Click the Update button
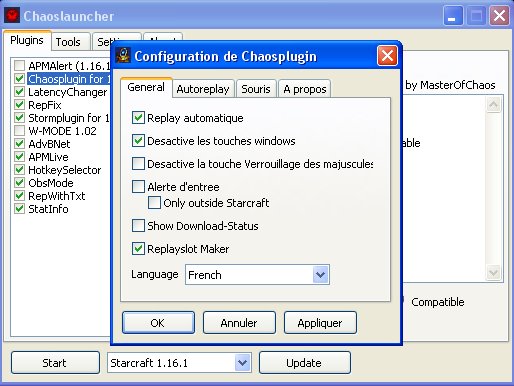The height and width of the screenshot is (386, 514). (304, 363)
